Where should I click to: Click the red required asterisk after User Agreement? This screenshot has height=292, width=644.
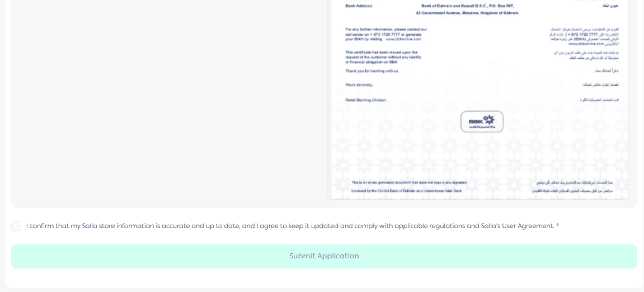click(x=558, y=226)
